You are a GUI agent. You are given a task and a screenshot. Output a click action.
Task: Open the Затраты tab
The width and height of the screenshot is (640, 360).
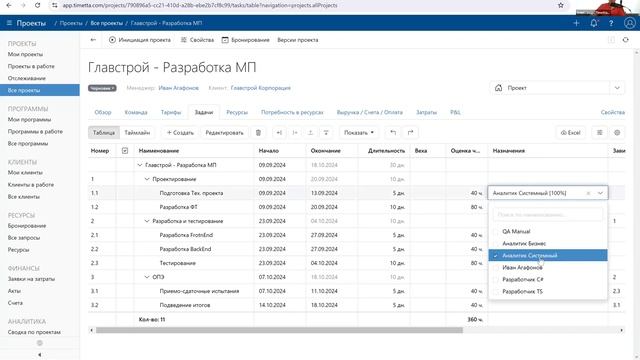(x=426, y=112)
